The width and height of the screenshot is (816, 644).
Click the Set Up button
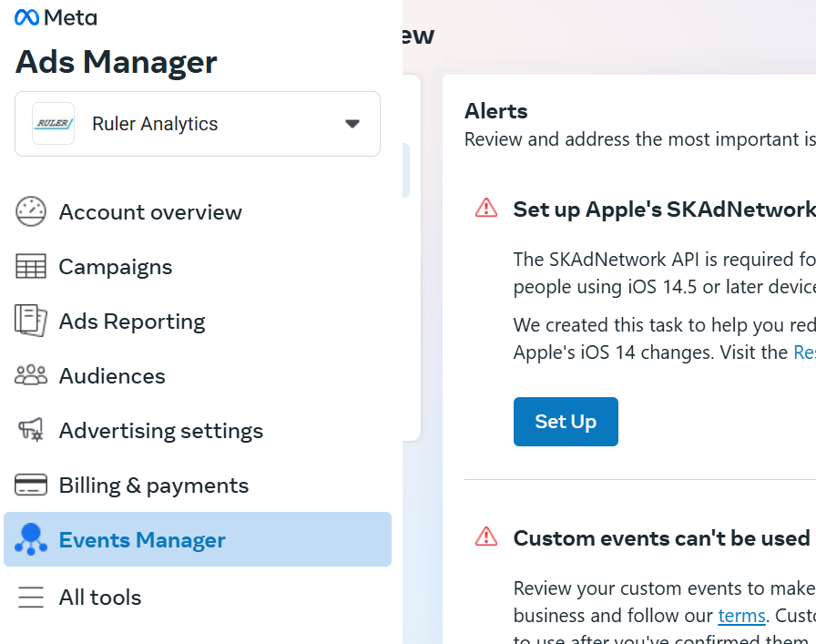pyautogui.click(x=566, y=422)
